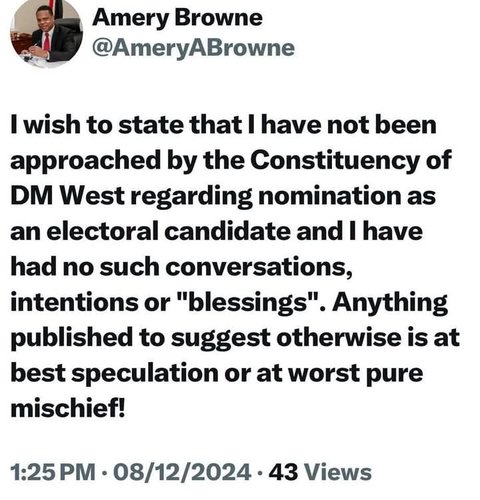480x500 pixels.
Task: Click the word "Anything" in the tweet
Action: point(390,303)
